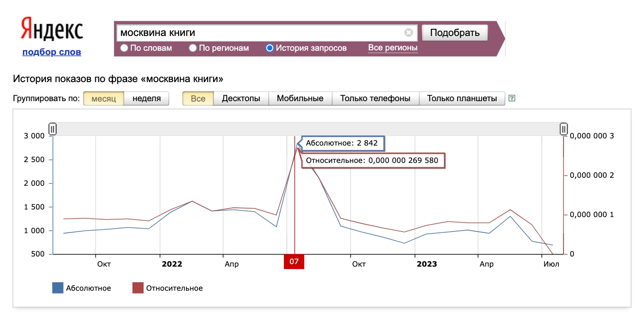
Task: Toggle the red 'Относительное' legend swatch
Action: coord(138,288)
